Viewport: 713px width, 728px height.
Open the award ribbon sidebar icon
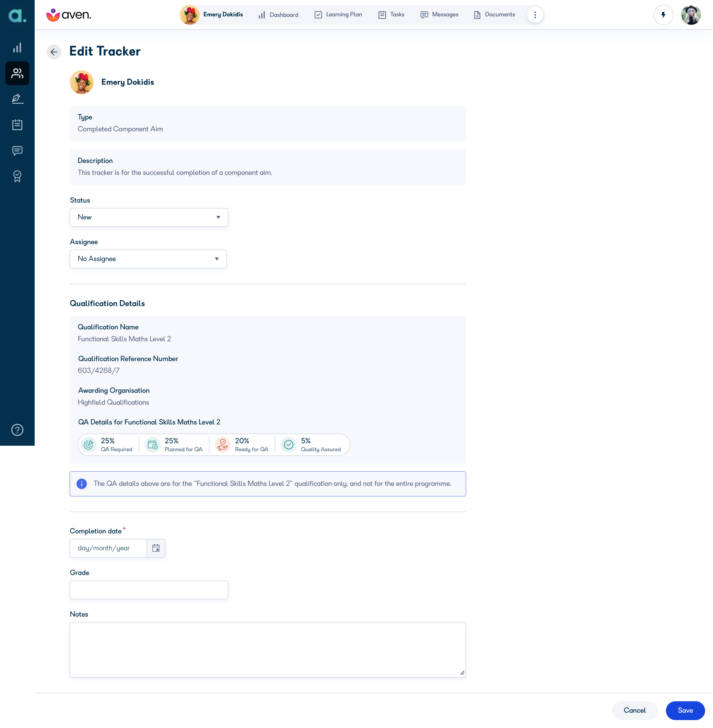click(x=17, y=176)
